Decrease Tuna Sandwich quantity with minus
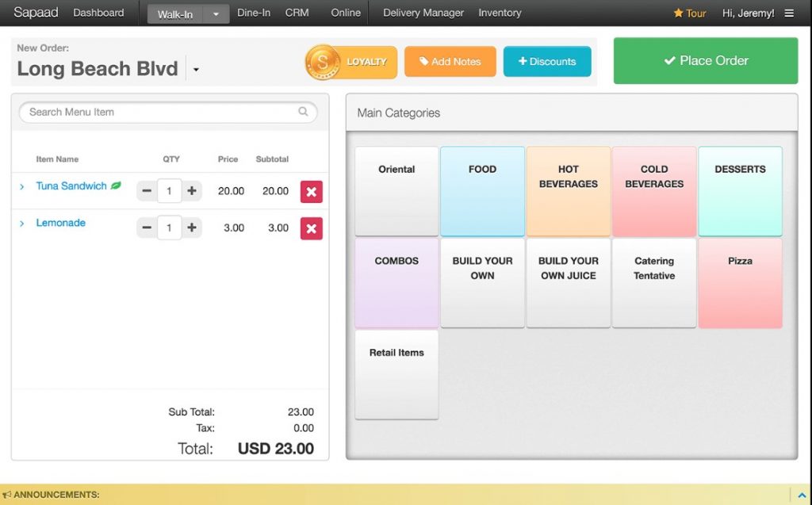 click(x=147, y=190)
